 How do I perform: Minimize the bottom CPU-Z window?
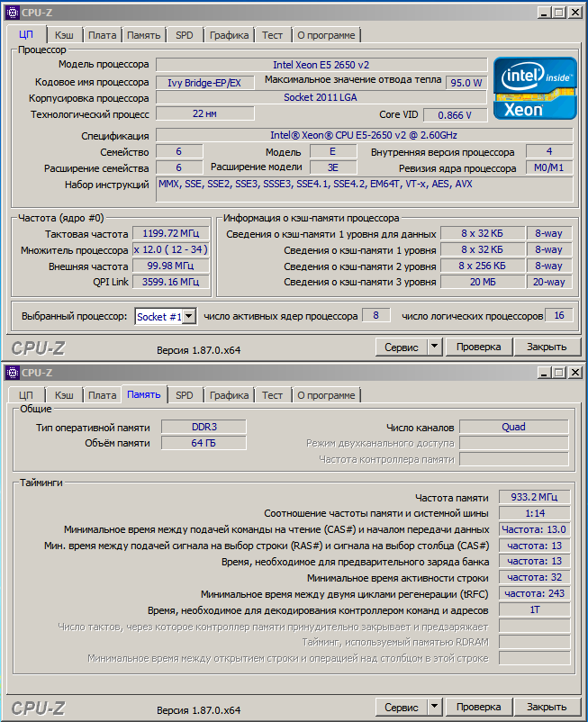(x=544, y=373)
